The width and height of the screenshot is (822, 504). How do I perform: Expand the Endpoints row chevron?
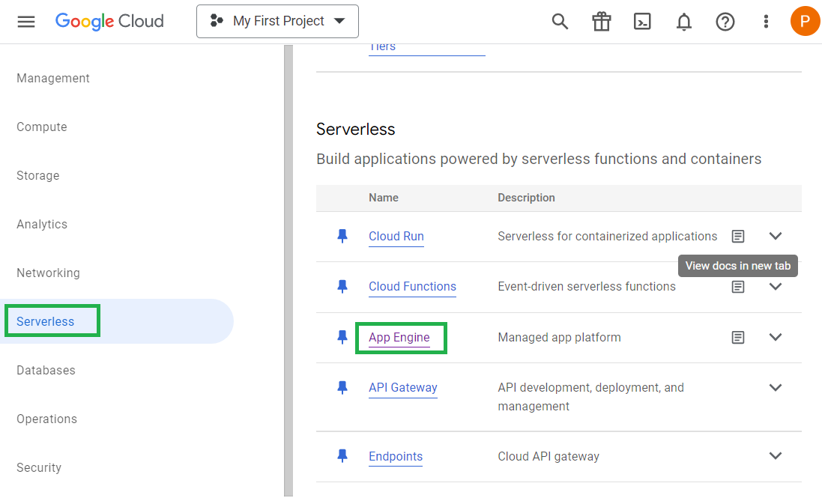point(776,456)
